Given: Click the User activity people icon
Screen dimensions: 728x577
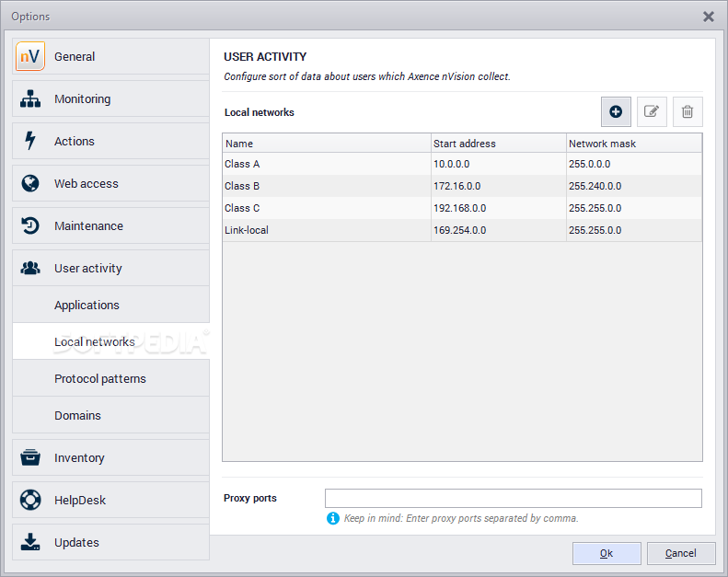Looking at the screenshot, I should click(x=30, y=268).
